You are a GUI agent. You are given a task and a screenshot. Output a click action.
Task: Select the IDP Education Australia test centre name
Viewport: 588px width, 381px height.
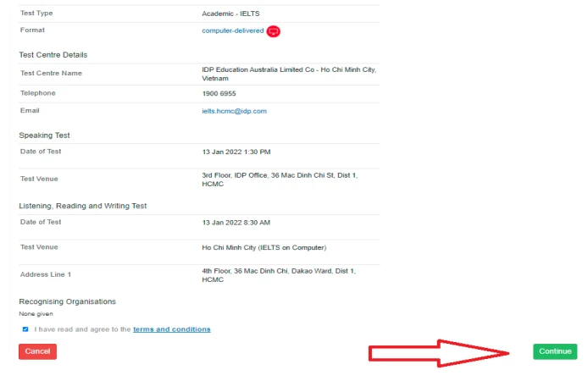click(x=288, y=73)
